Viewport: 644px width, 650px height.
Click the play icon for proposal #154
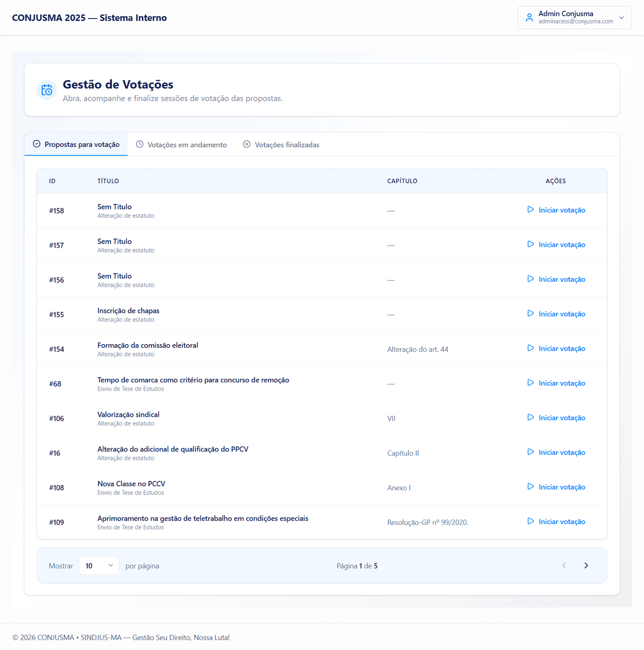(x=530, y=348)
